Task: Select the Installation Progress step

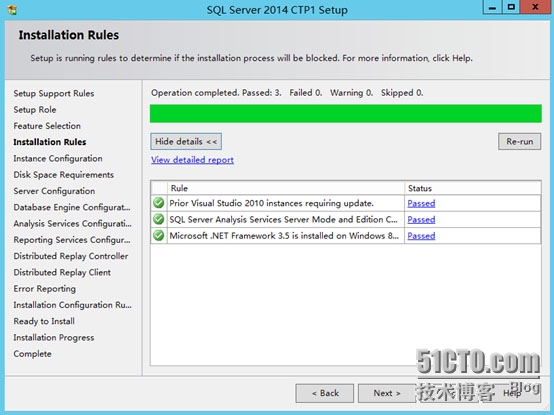Action: 54,337
